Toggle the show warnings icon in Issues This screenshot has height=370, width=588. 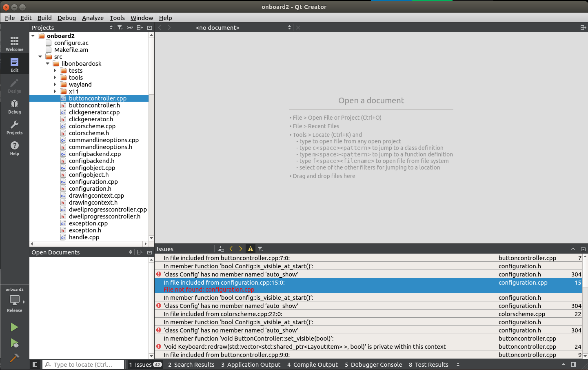tap(251, 249)
